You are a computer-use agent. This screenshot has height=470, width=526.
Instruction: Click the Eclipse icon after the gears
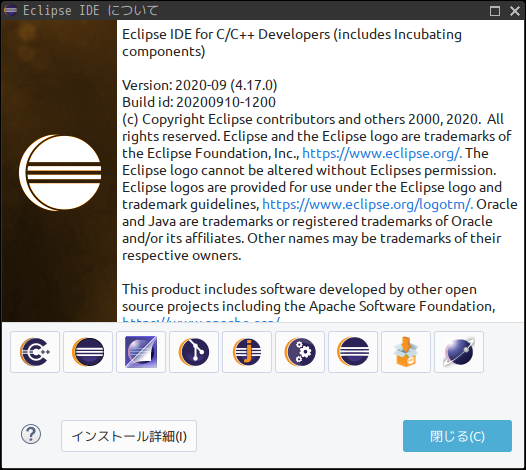(353, 352)
